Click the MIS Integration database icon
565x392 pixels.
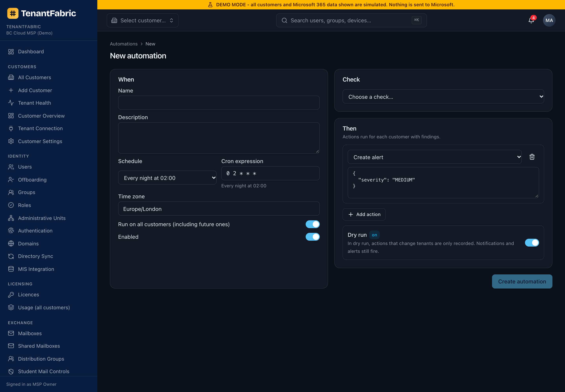click(11, 269)
